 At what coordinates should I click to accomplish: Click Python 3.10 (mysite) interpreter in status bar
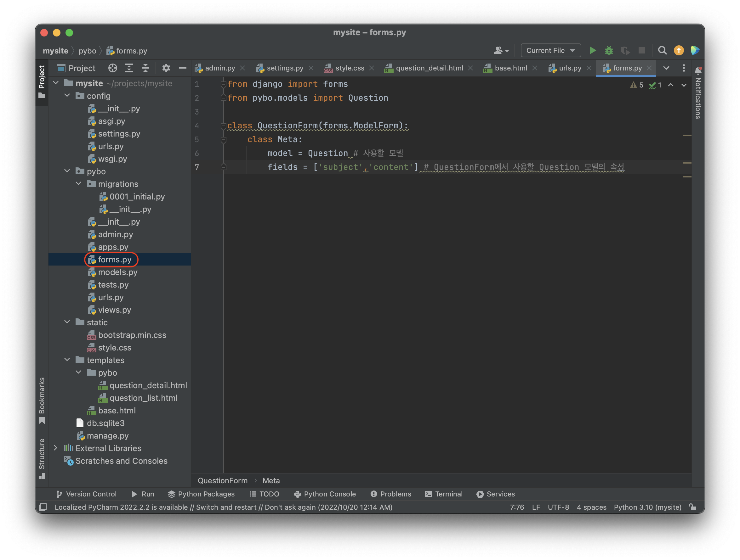point(647,507)
